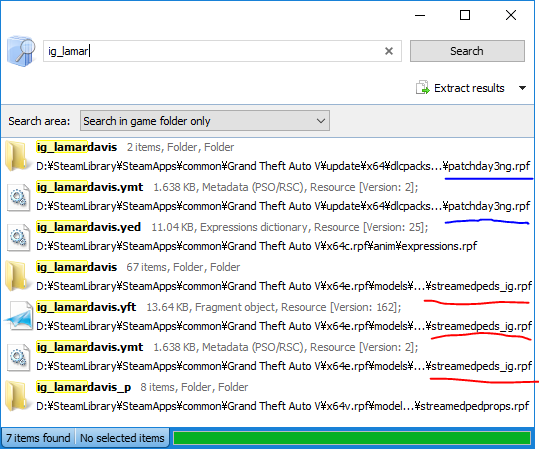The height and width of the screenshot is (449, 539).
Task: Click the green progress bar
Action: click(x=352, y=438)
